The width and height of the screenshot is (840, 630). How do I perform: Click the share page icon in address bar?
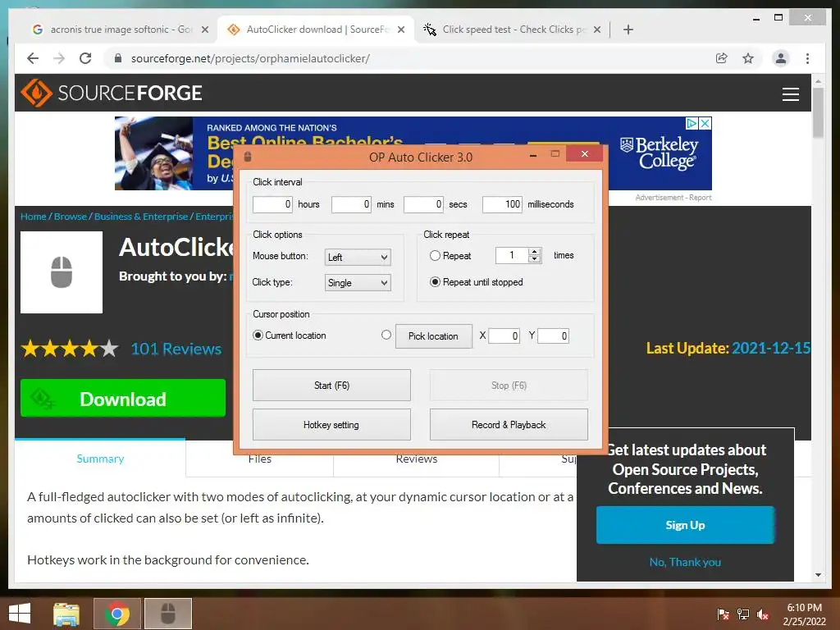(x=722, y=58)
